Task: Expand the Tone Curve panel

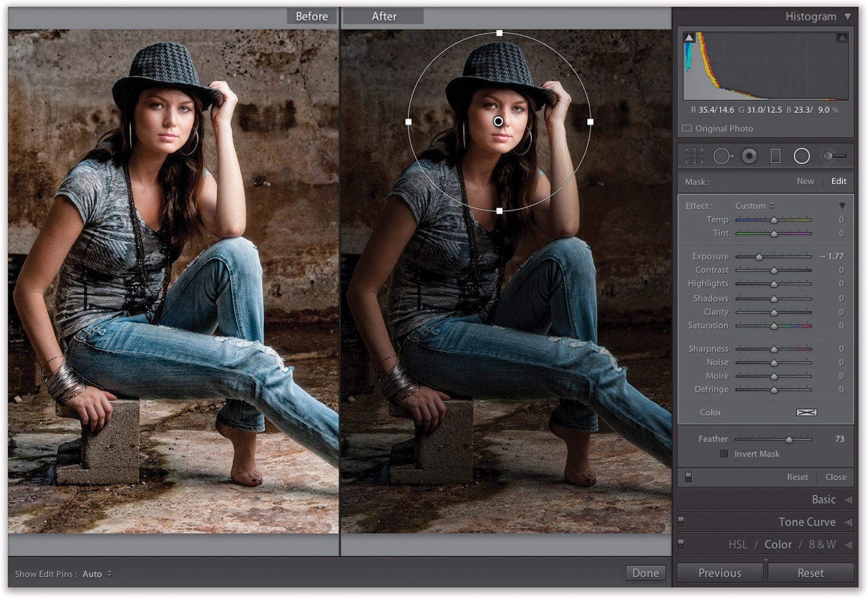Action: pos(848,522)
